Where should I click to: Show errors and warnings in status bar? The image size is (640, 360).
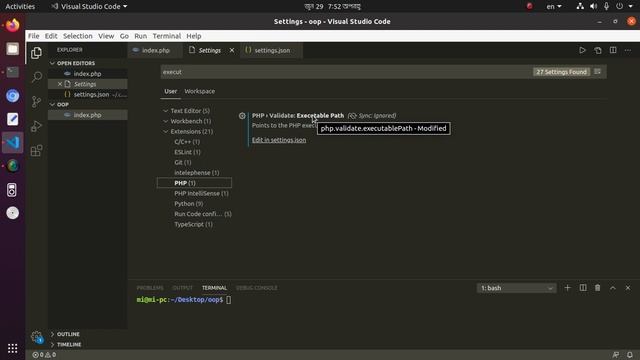[x=44, y=355]
